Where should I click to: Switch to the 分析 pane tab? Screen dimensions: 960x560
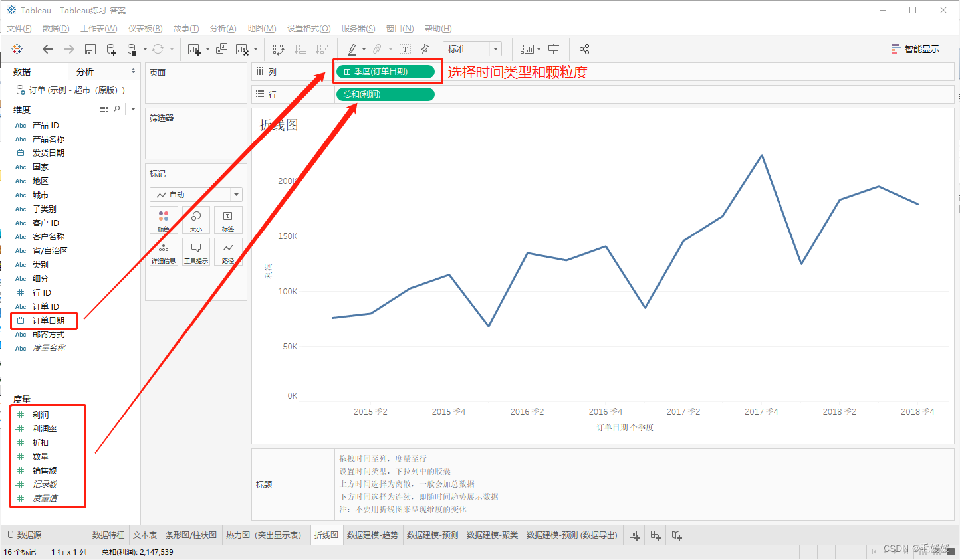click(x=85, y=72)
